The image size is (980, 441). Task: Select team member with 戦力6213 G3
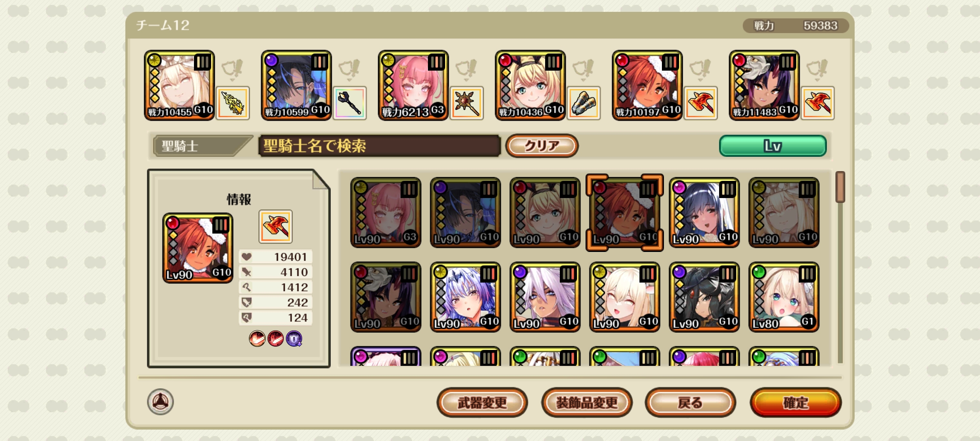[413, 85]
